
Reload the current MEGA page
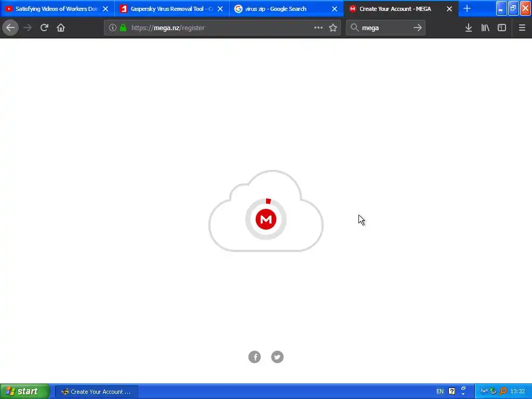[44, 28]
